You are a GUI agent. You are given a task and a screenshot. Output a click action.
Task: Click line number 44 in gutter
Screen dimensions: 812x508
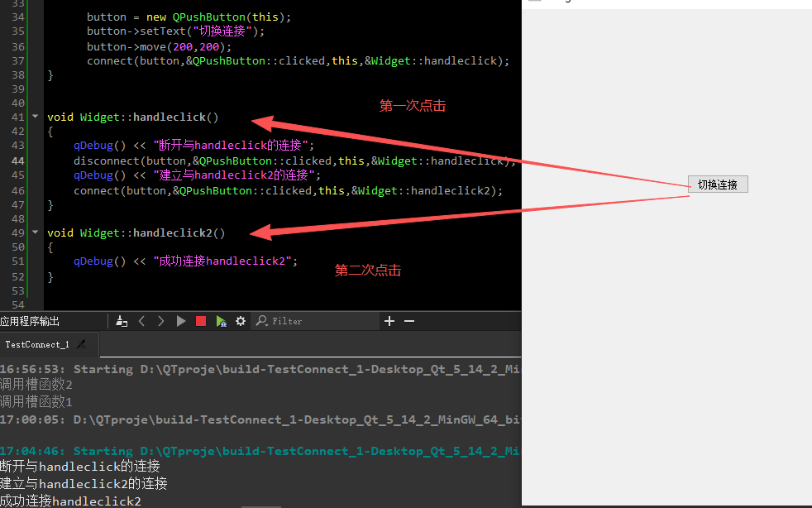(x=18, y=161)
